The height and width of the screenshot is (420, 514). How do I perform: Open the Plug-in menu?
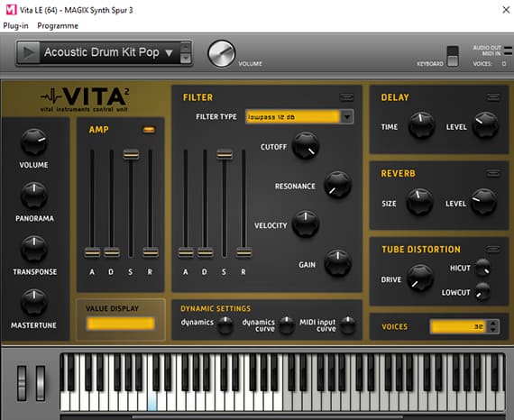(15, 26)
